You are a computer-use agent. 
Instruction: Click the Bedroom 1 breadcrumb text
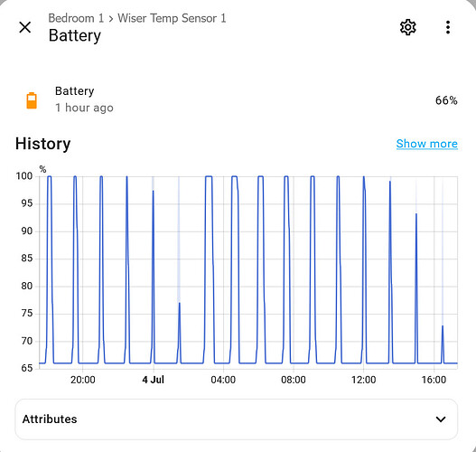tap(76, 18)
